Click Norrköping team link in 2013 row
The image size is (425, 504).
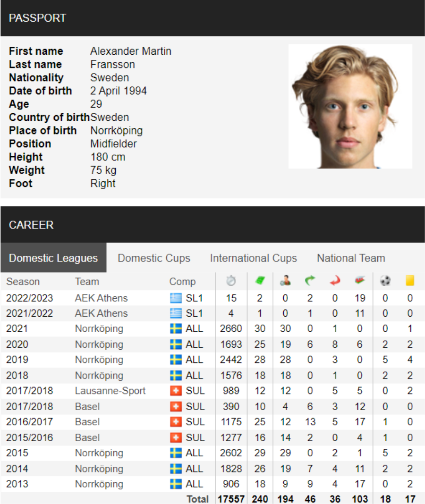coord(99,484)
